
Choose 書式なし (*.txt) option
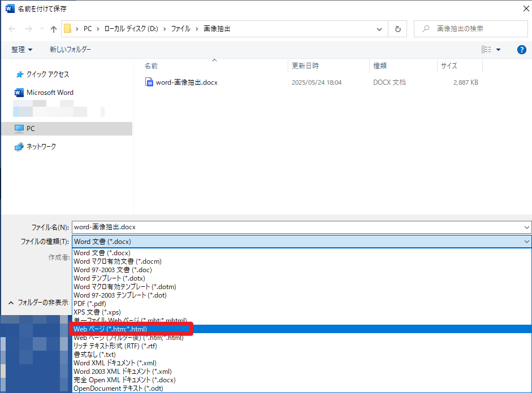coord(302,355)
